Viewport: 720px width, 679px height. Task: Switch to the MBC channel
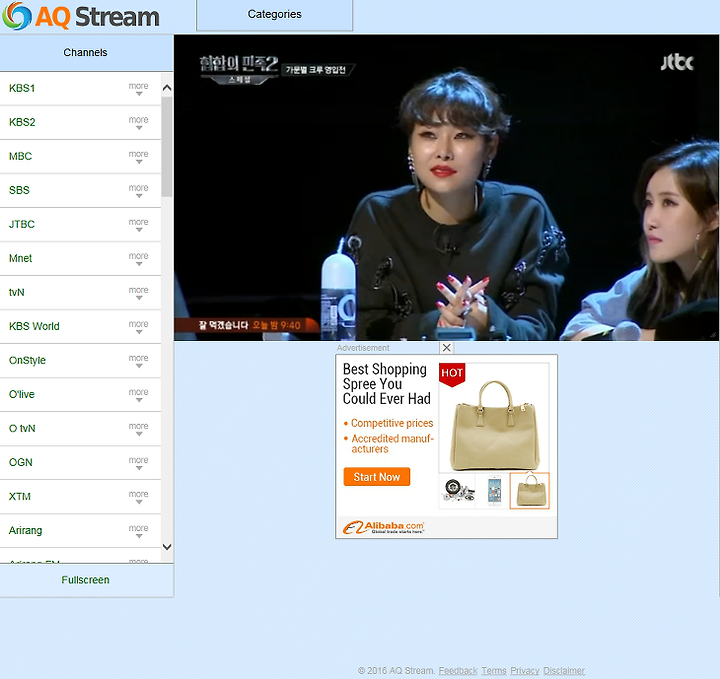[x=21, y=156]
